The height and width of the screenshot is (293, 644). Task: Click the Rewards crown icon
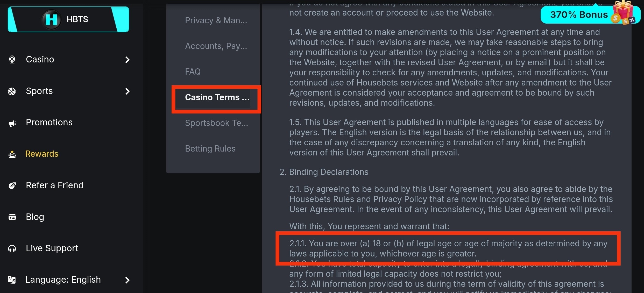click(x=12, y=154)
